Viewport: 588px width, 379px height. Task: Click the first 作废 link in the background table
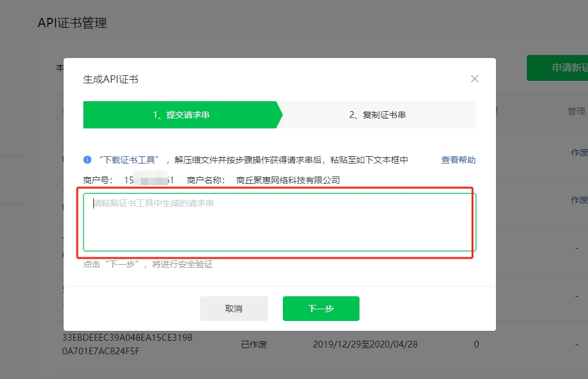[579, 152]
